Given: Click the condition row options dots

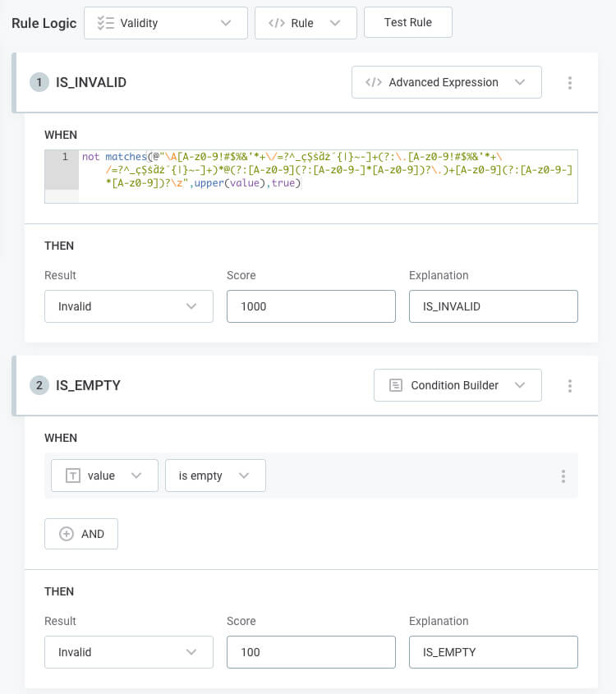Looking at the screenshot, I should coord(563,476).
